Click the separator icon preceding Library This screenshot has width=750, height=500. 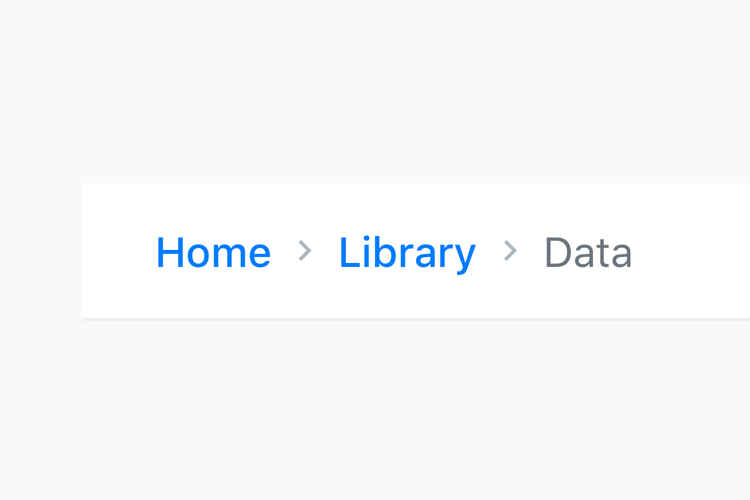(x=305, y=251)
